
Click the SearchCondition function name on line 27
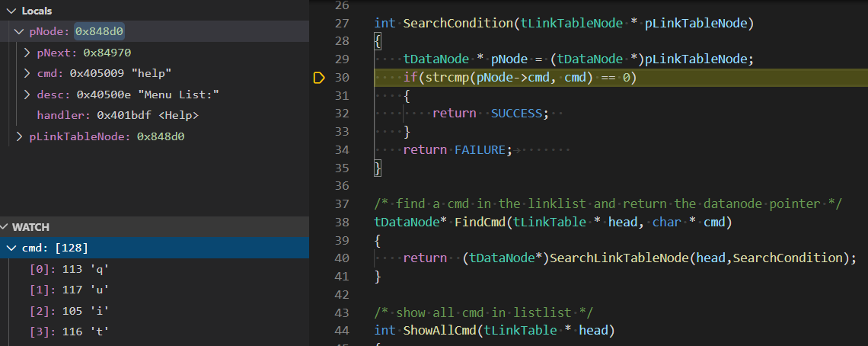pyautogui.click(x=459, y=24)
